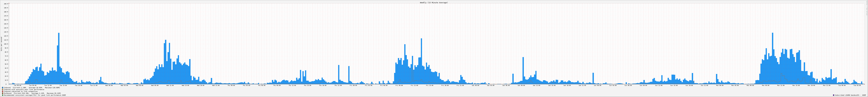Click the purple Subscribed LEARN bandwidth swatch
Image resolution: width=868 pixels, height=97 pixels.
[834, 95]
